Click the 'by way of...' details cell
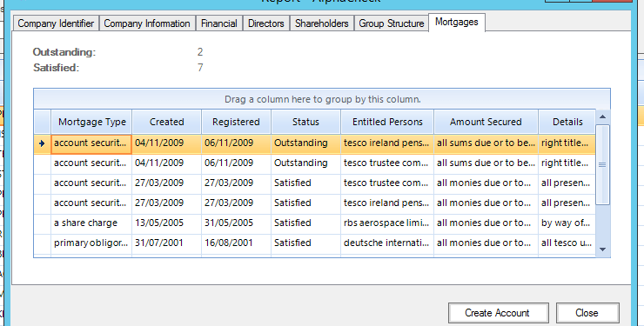Screen dimensions: 644x326 567,223
